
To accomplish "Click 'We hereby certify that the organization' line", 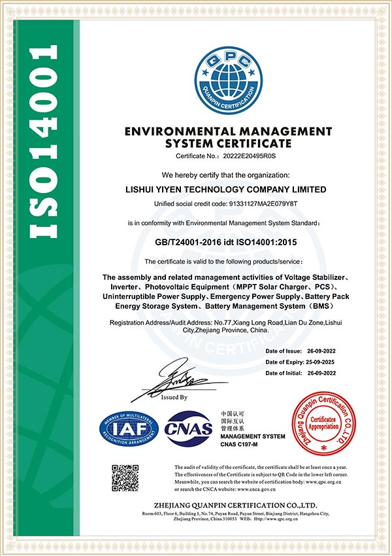I will (x=226, y=175).
